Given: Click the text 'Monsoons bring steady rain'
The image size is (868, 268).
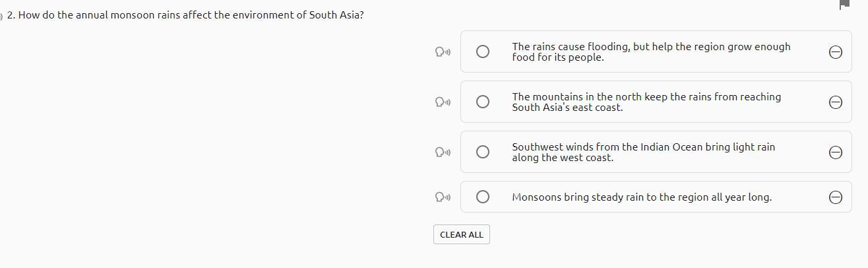Looking at the screenshot, I should 641,197.
